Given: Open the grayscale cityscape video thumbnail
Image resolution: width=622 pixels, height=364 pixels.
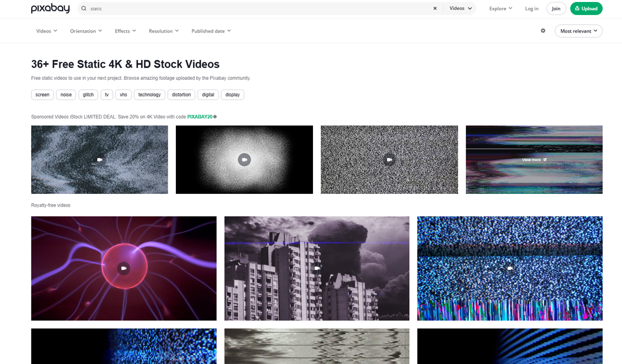Looking at the screenshot, I should tap(316, 268).
